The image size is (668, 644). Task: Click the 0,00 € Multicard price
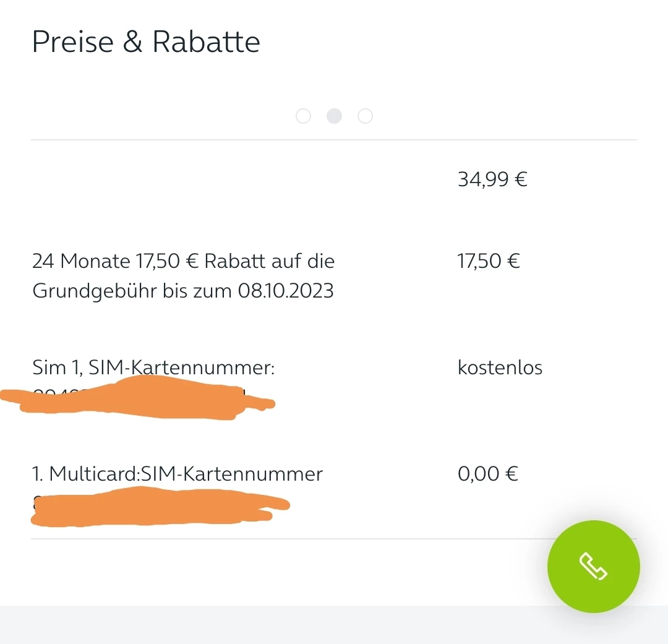tap(487, 474)
